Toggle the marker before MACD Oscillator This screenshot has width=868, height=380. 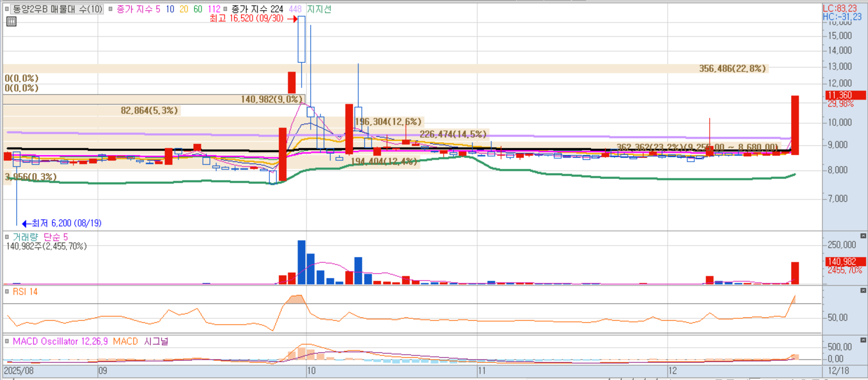tap(7, 341)
